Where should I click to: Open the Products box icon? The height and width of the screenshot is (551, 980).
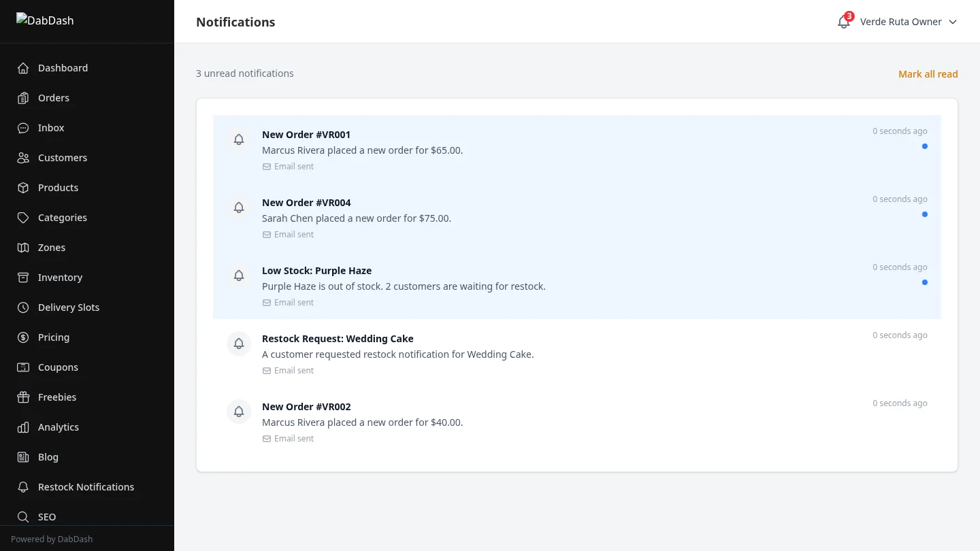(x=22, y=187)
